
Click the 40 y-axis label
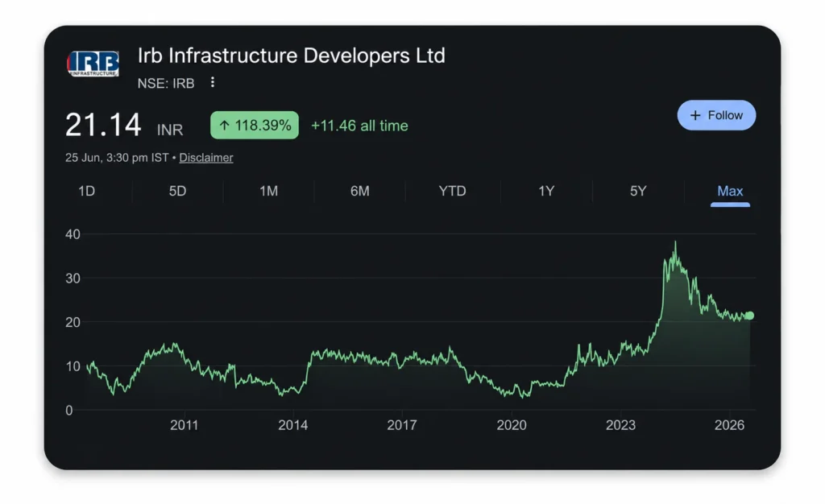pyautogui.click(x=73, y=234)
